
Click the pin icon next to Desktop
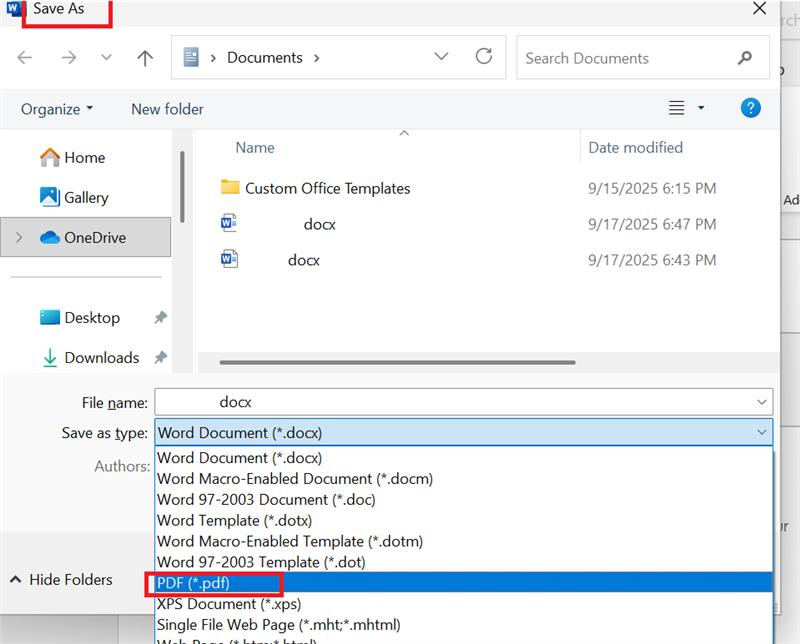[160, 317]
